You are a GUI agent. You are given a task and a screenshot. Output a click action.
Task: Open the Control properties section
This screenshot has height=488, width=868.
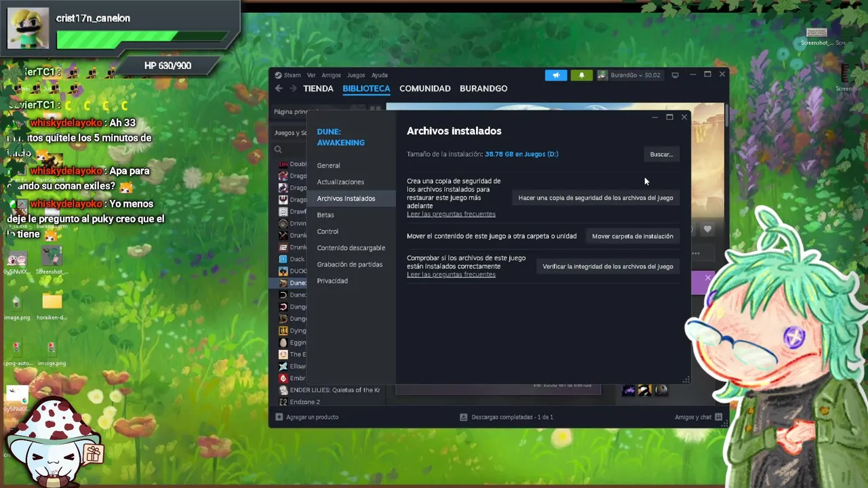328,231
